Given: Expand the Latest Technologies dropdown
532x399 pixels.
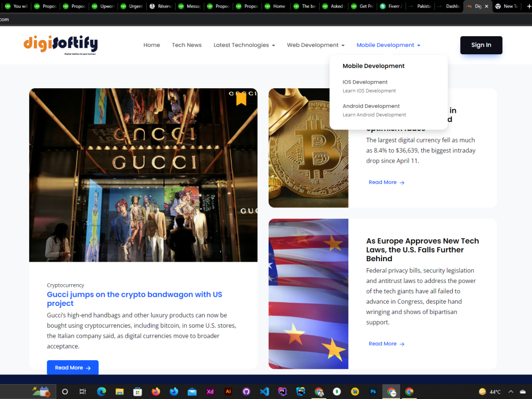Looking at the screenshot, I should 244,45.
